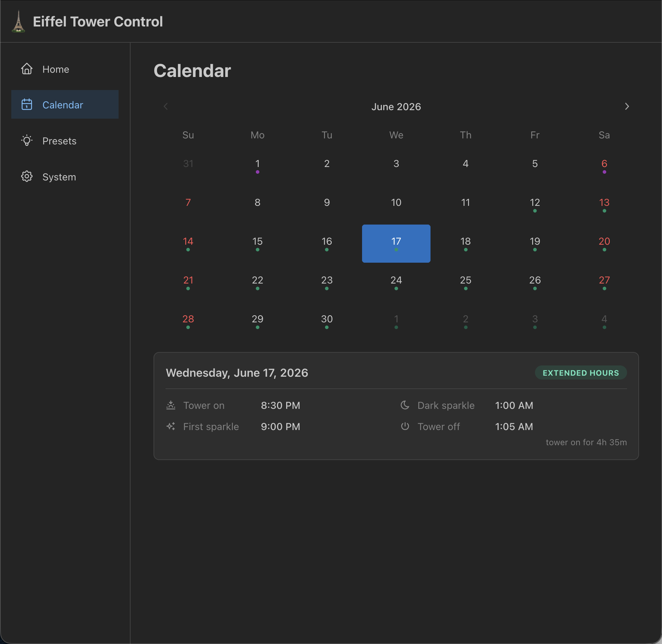Open the Calendar menu item
This screenshot has width=662, height=644.
(65, 105)
